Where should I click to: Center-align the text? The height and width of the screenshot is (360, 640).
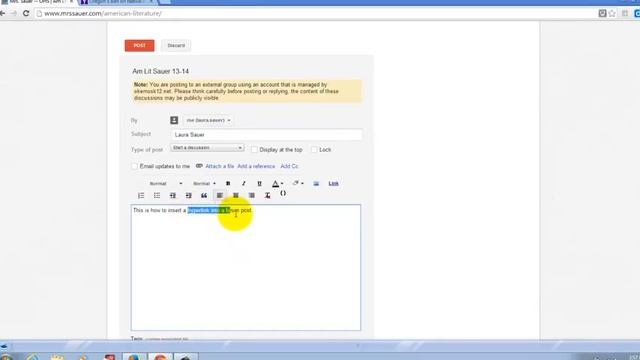(236, 196)
